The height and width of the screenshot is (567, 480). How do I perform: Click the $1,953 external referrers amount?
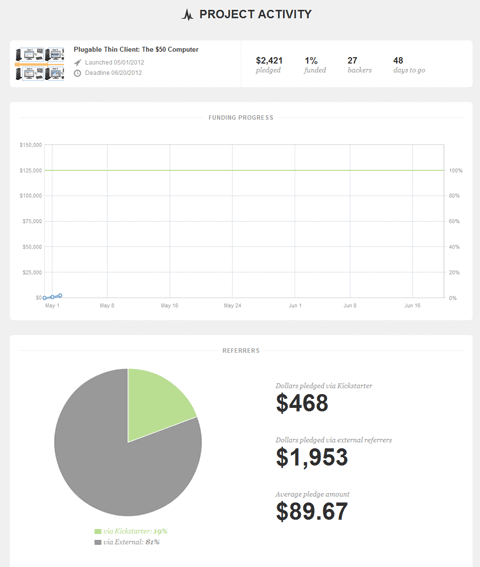[x=312, y=457]
